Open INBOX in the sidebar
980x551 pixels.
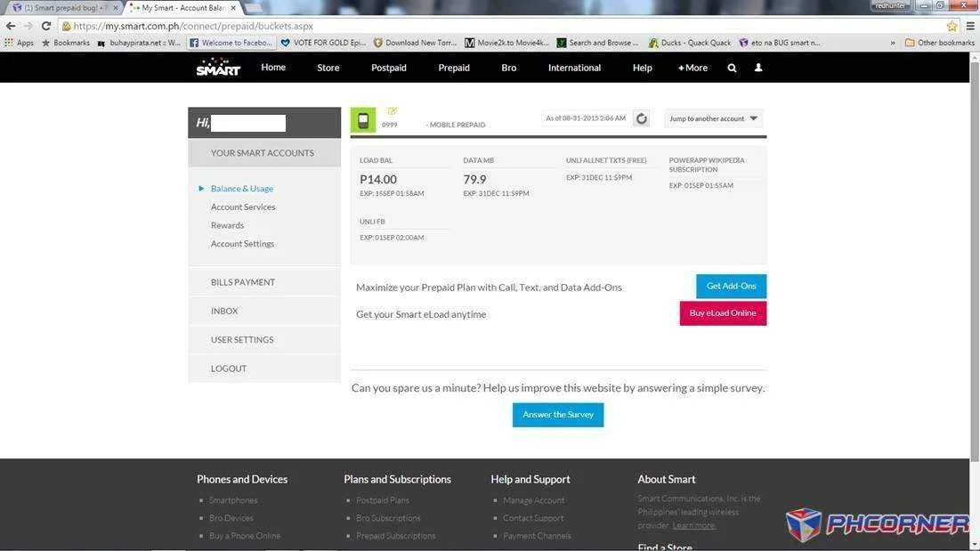pos(264,312)
